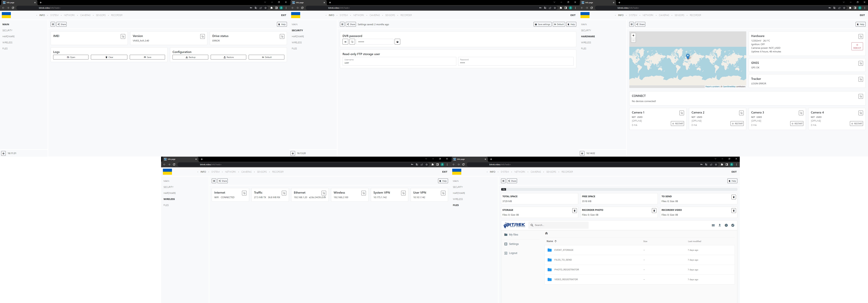Copy the GNSS status using its copy icon
Viewport: 868px width, 303px height.
pos(860,63)
